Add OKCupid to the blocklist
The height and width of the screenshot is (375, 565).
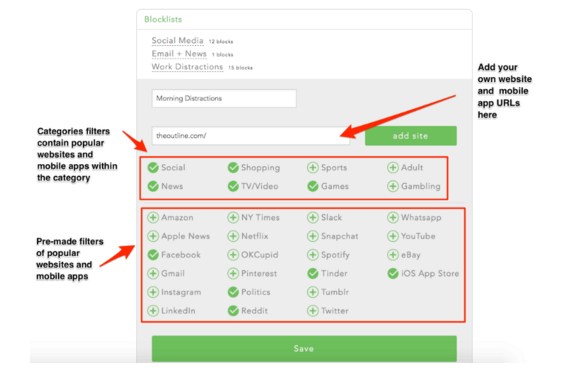[x=233, y=255]
